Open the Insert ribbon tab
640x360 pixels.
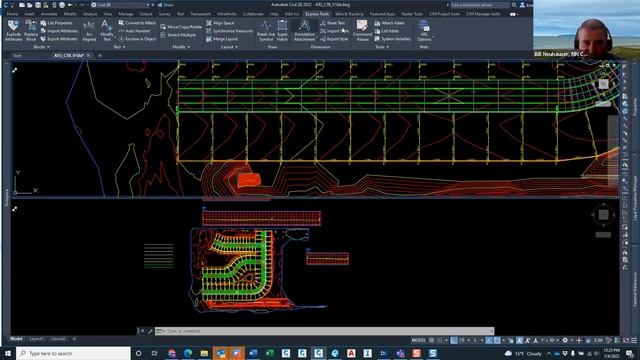click(29, 14)
